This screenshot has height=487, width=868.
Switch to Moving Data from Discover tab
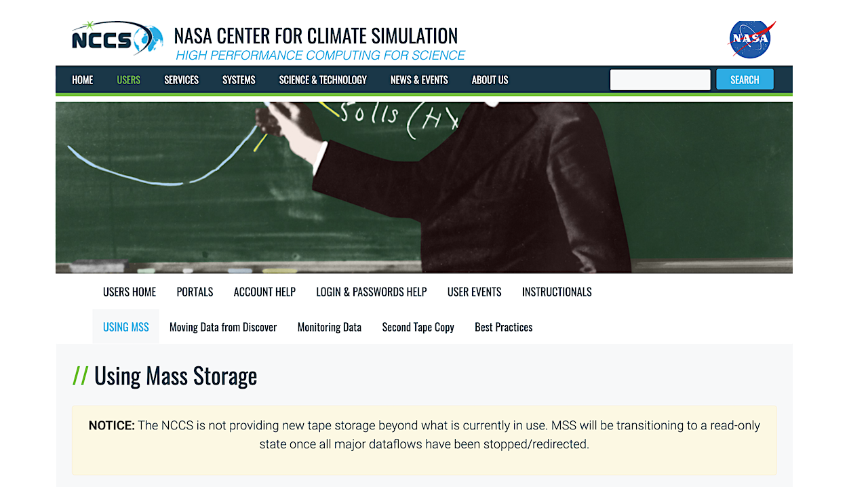(223, 327)
